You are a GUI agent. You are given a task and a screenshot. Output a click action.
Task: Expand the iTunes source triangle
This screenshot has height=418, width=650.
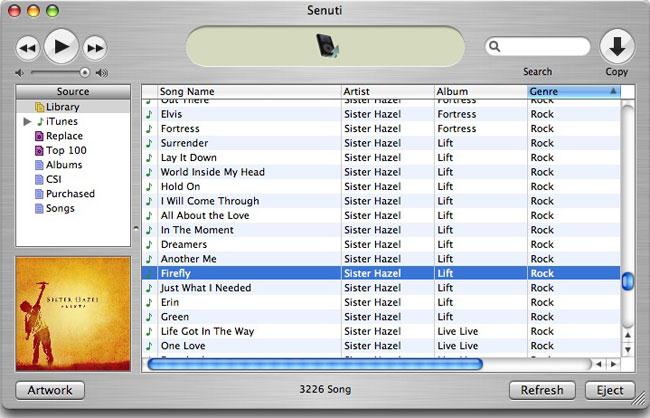pos(27,122)
